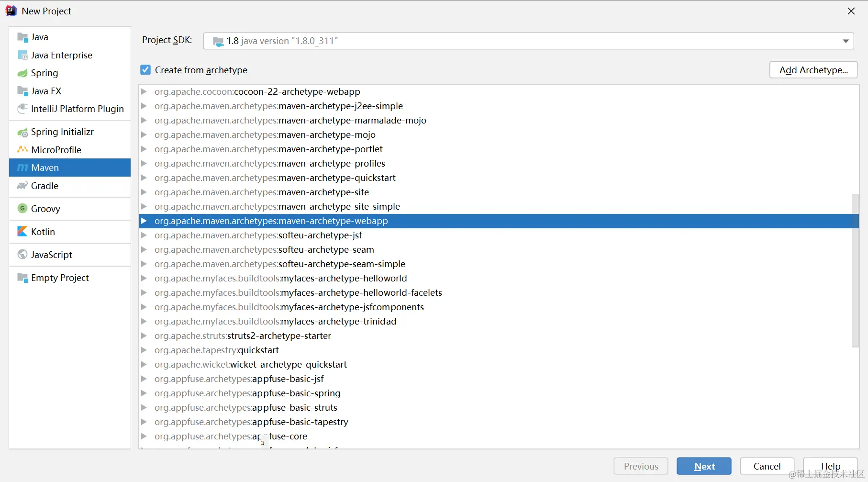Click the Help button
The height and width of the screenshot is (482, 868).
click(x=830, y=466)
